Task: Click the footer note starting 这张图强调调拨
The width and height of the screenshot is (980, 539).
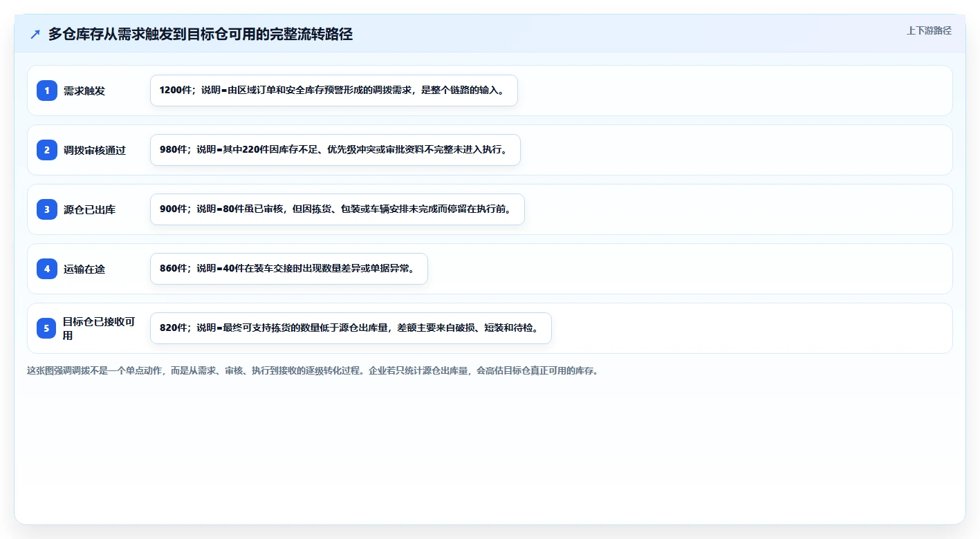Action: tap(313, 370)
